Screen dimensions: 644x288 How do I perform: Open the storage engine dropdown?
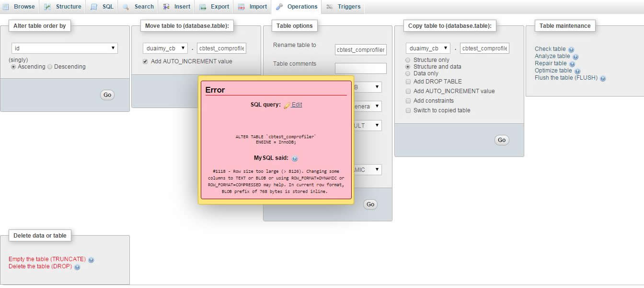(368, 87)
